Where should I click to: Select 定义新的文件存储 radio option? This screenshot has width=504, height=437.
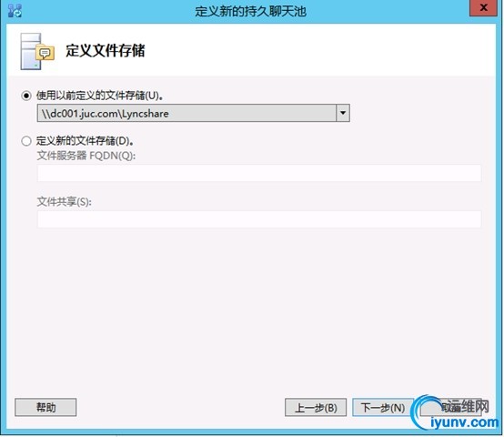26,141
